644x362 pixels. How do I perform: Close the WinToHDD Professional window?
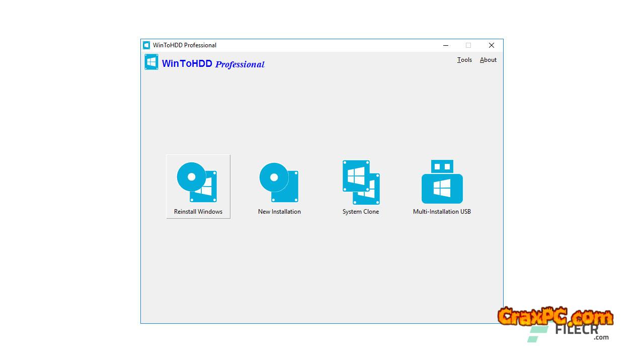(492, 45)
